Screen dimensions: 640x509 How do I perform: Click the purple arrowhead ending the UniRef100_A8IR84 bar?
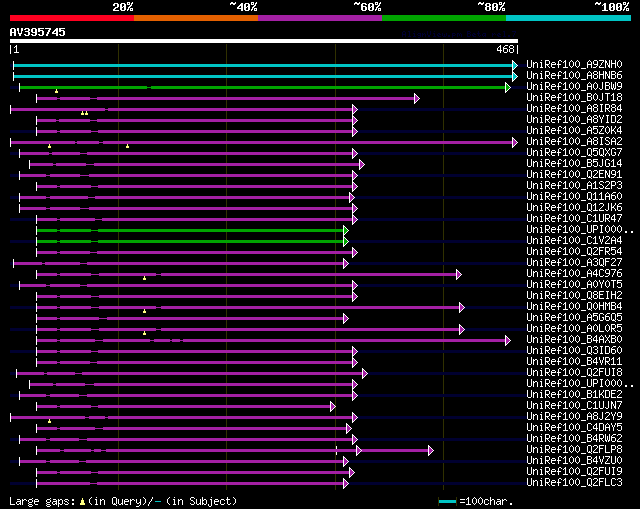355,109
